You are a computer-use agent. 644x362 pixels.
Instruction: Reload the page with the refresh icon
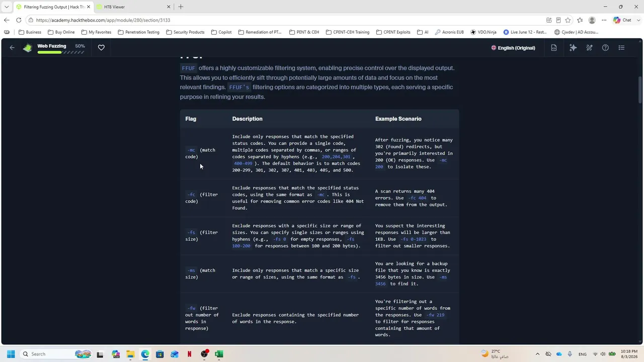click(19, 20)
